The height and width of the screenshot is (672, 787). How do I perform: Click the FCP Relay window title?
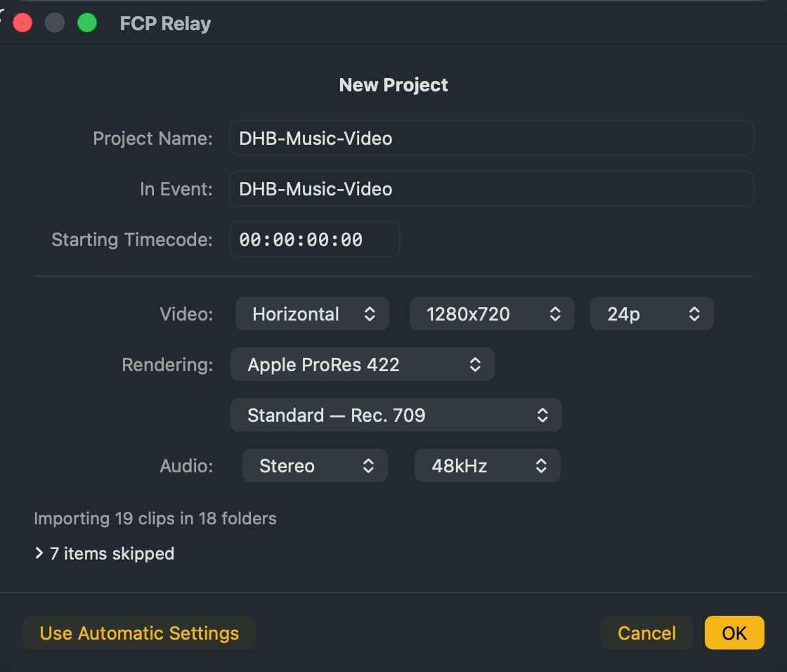tap(165, 24)
